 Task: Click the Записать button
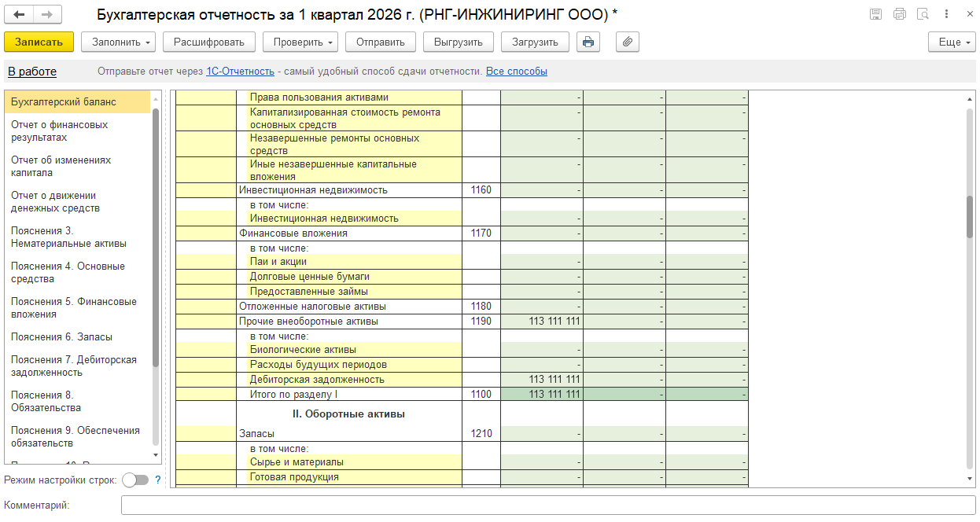(x=39, y=42)
